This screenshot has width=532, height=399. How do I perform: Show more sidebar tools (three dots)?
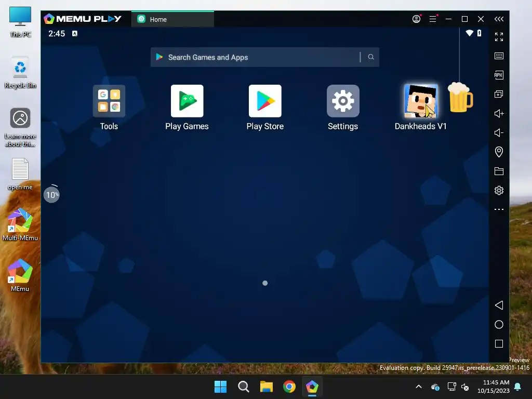[499, 209]
